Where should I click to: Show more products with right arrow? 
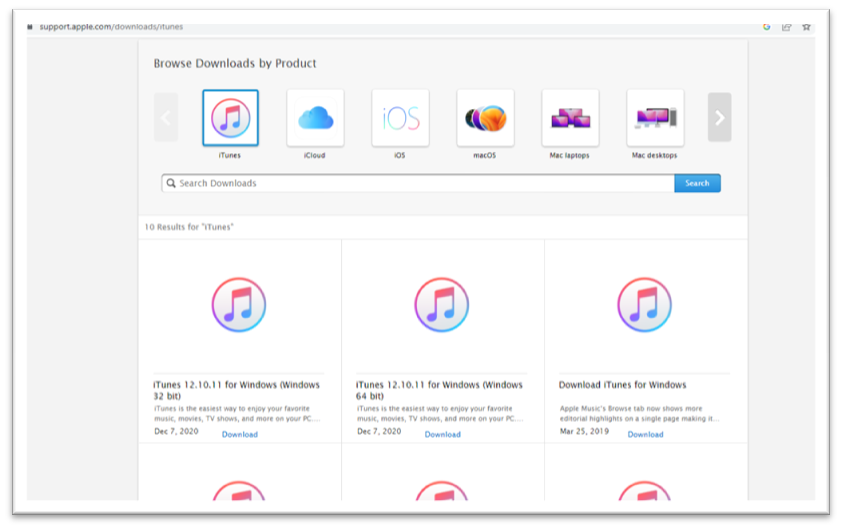720,117
